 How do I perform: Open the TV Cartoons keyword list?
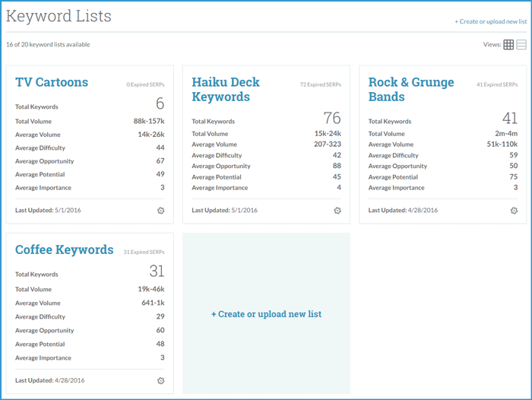(52, 82)
